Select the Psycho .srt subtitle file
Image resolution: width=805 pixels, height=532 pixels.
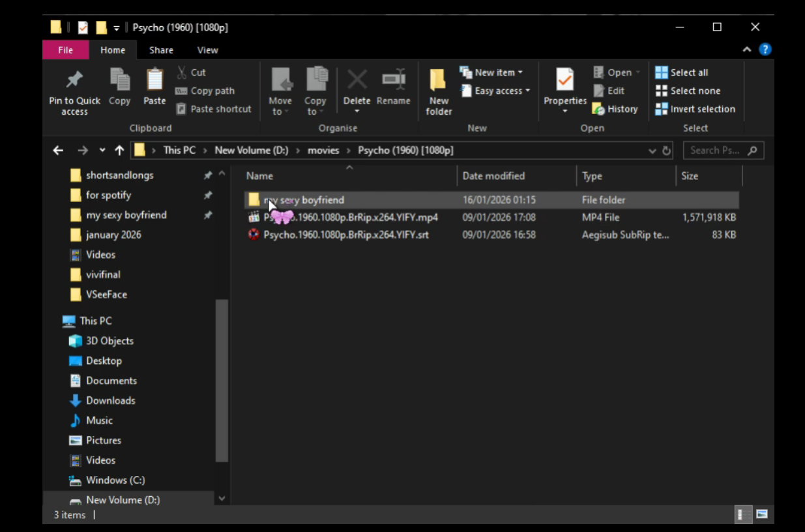tap(492, 234)
